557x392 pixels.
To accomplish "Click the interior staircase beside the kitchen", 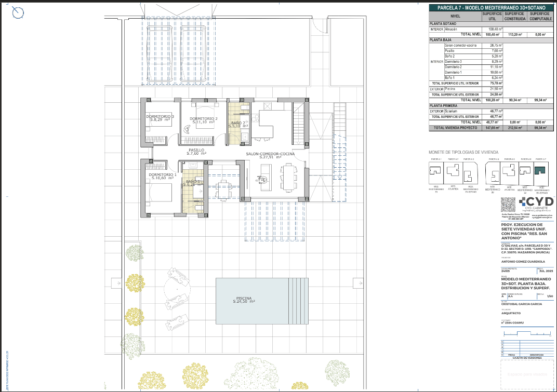I will (x=299, y=123).
